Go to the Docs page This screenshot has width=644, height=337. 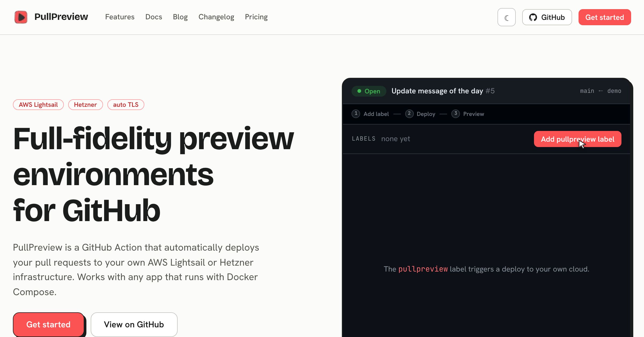[x=154, y=17]
